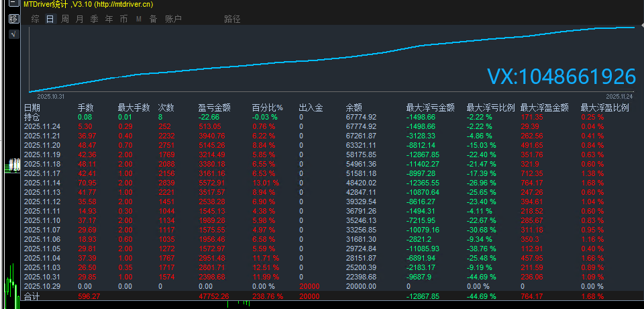Click the 持仓 open positions row
644x309 pixels.
(32, 117)
